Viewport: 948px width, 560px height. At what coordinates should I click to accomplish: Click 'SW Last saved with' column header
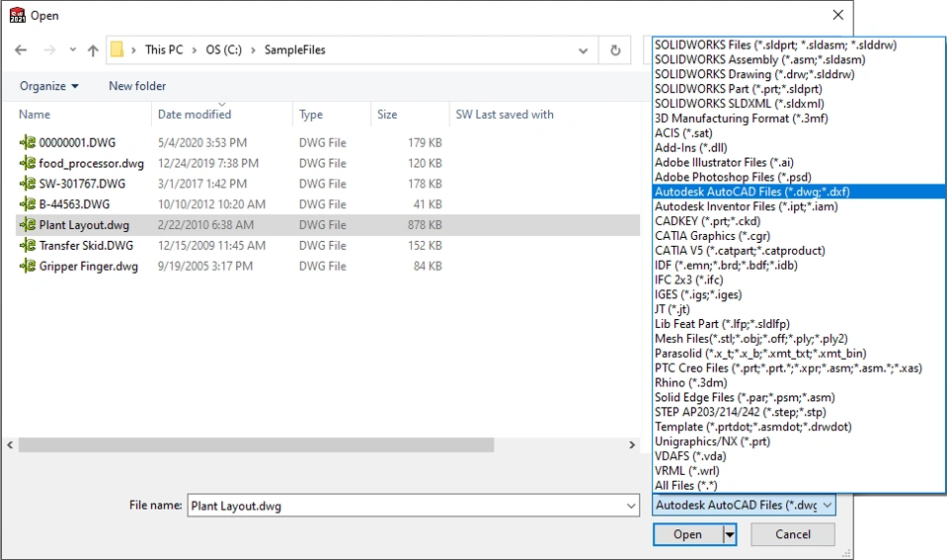505,115
